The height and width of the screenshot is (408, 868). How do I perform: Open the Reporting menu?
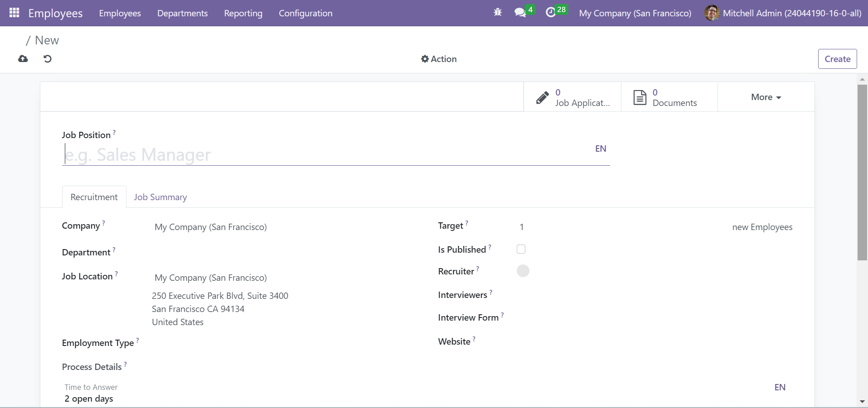click(x=243, y=13)
